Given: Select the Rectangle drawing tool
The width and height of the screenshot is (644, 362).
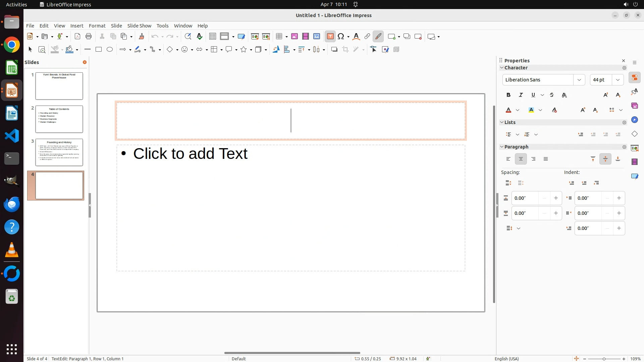Looking at the screenshot, I should [x=99, y=50].
